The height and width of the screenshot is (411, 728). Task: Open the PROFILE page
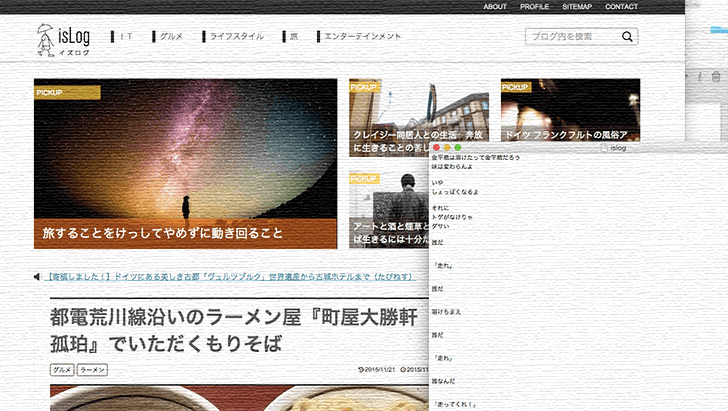tap(534, 7)
